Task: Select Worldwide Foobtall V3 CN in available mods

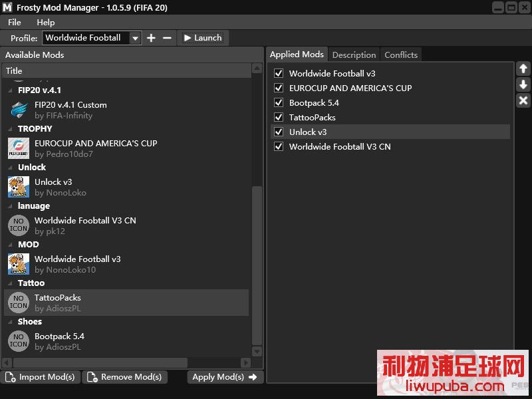Action: click(126, 225)
